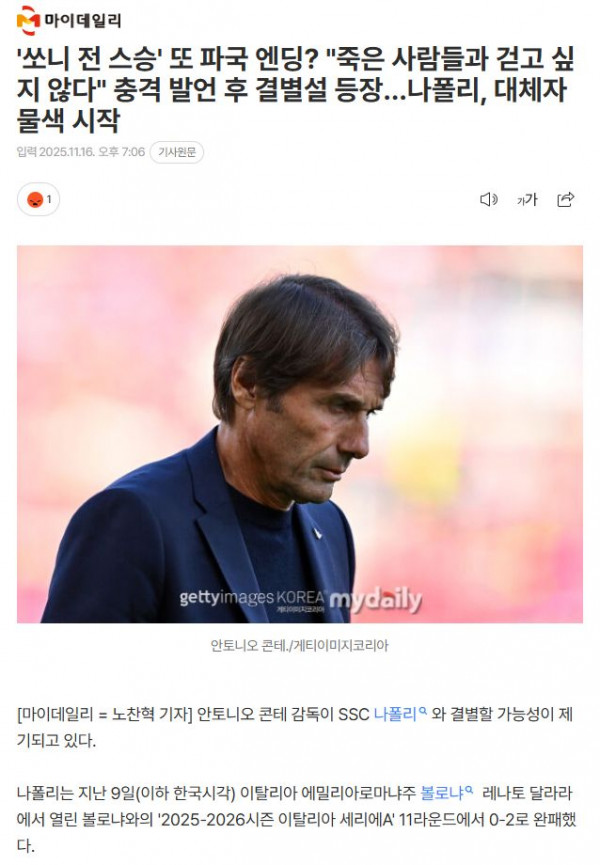Click search icon beside 볼로냐 link
This screenshot has height=865, width=600.
click(469, 789)
